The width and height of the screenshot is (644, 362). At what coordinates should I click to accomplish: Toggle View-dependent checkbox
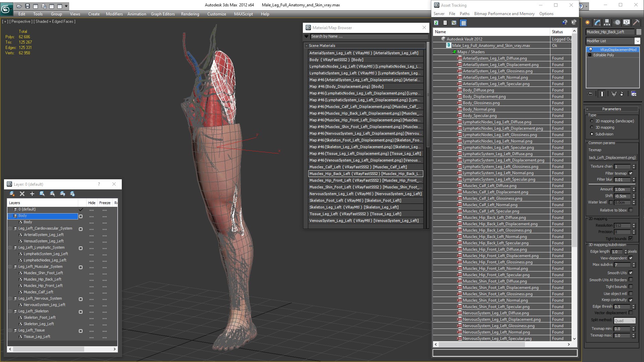pyautogui.click(x=631, y=258)
